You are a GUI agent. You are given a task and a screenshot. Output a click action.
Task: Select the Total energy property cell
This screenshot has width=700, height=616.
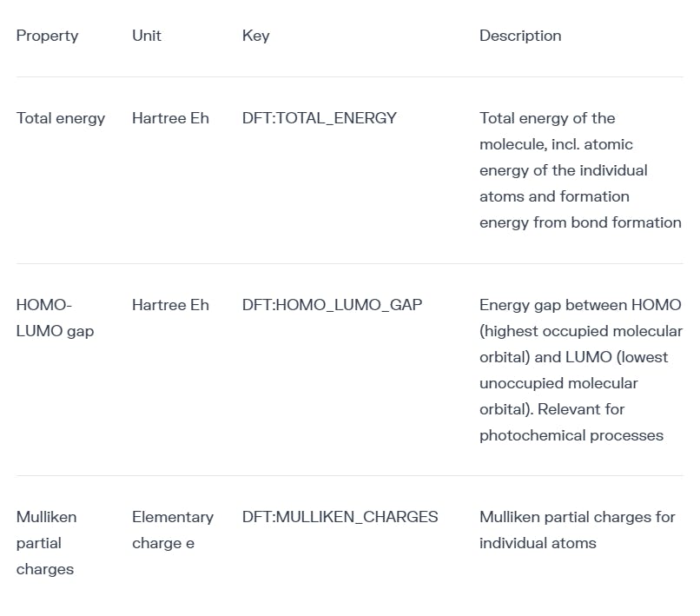(61, 118)
